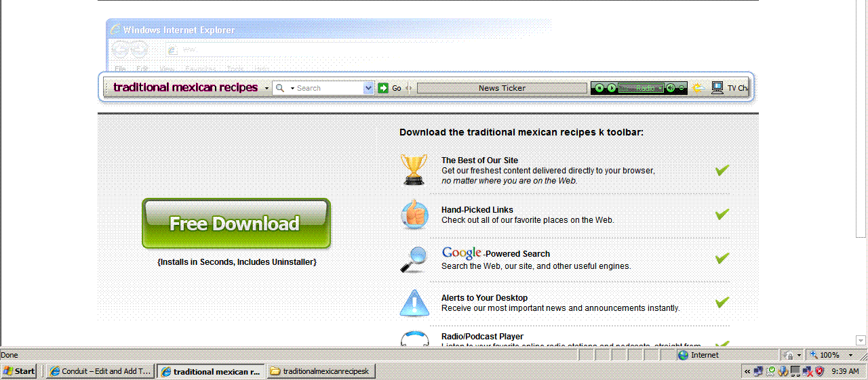Click the News Ticker bar
868x380 pixels.
coord(502,88)
